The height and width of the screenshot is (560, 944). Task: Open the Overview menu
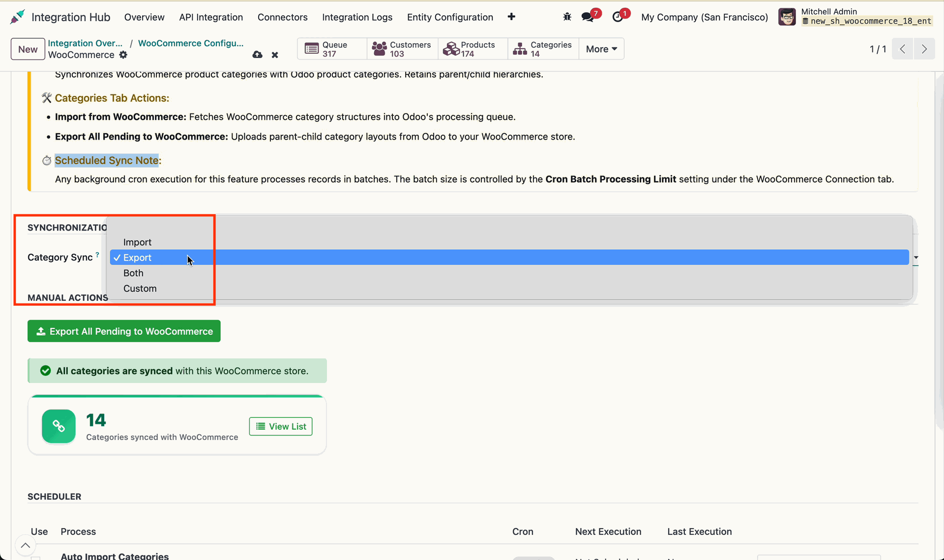click(x=144, y=17)
